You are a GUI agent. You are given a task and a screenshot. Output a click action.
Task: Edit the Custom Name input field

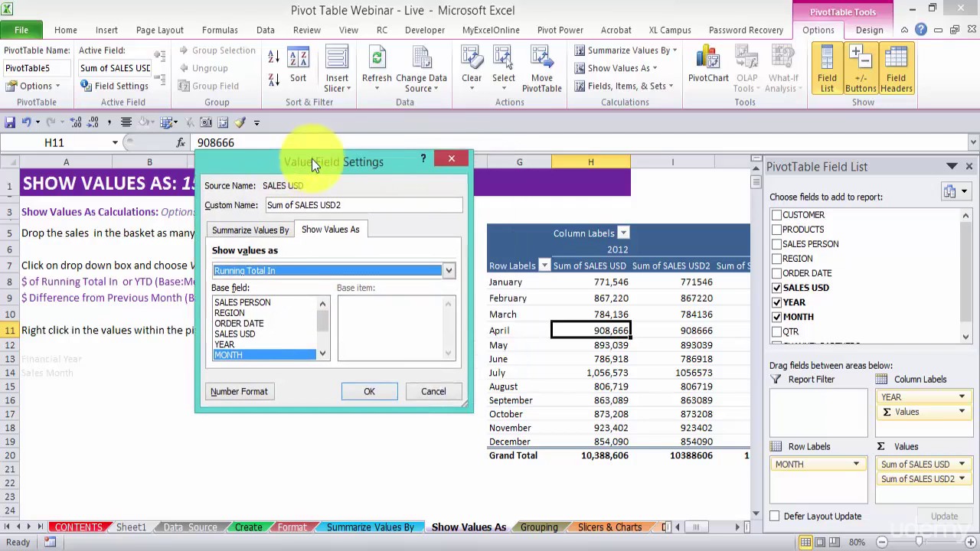pyautogui.click(x=364, y=205)
